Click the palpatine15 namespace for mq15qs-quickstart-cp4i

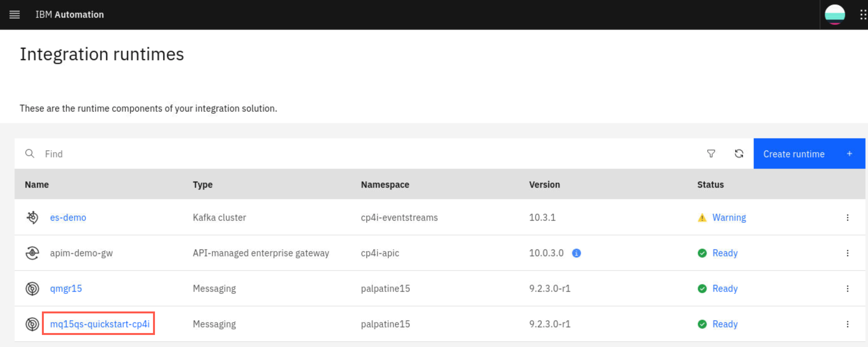(385, 324)
